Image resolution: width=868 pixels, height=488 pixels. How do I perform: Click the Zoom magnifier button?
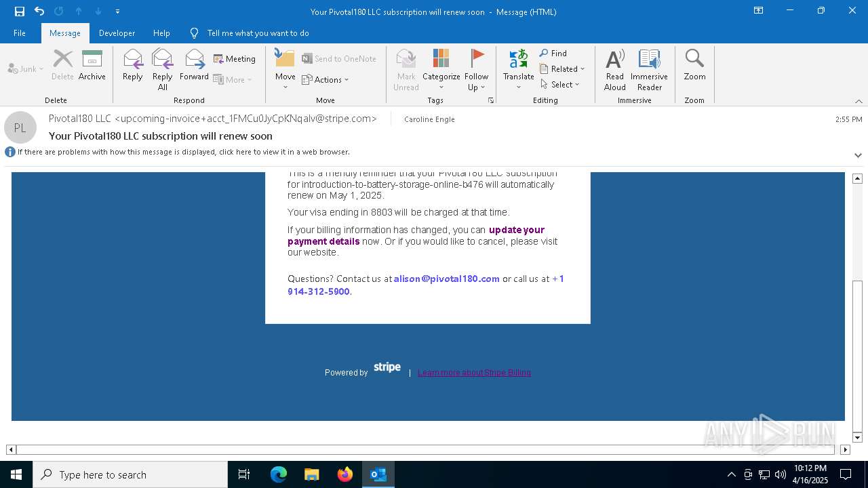pos(694,65)
